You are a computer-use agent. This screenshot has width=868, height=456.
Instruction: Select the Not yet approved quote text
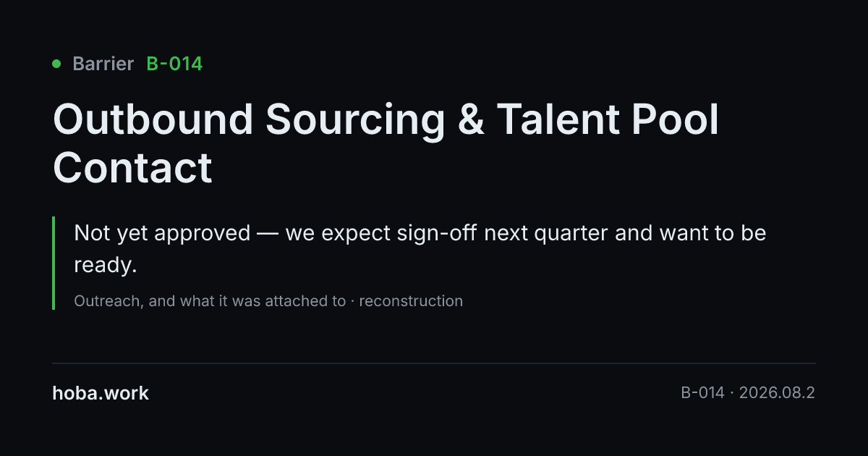coord(420,248)
